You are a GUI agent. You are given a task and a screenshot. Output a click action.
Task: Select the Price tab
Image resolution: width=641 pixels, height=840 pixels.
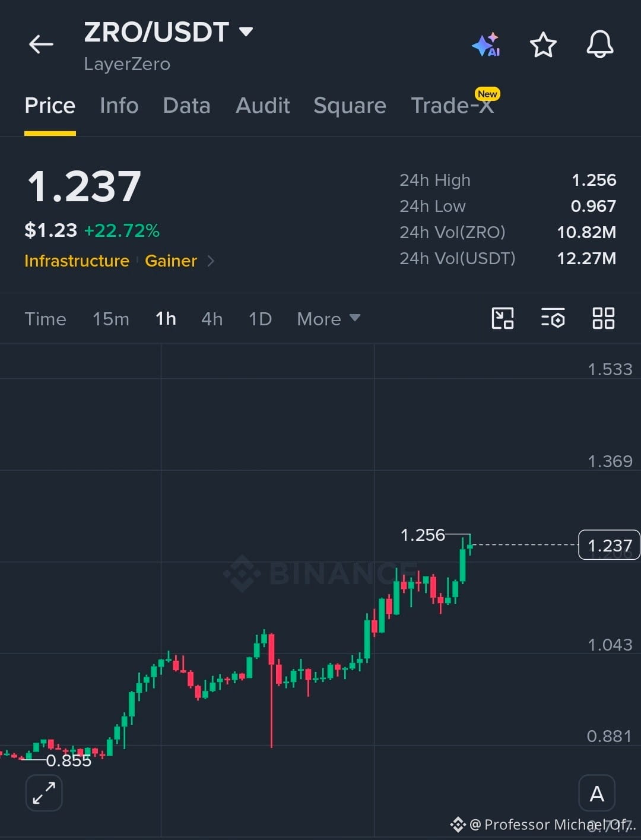coord(50,105)
